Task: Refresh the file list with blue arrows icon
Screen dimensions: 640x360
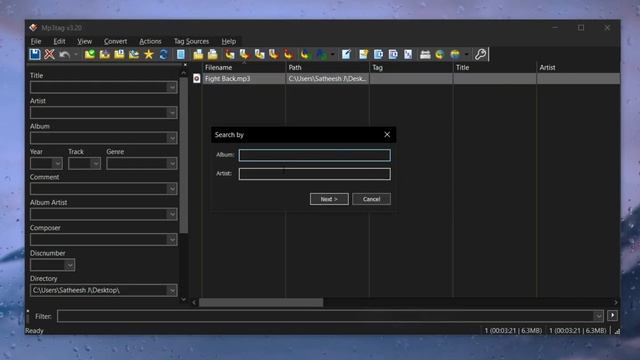Action: [x=163, y=54]
